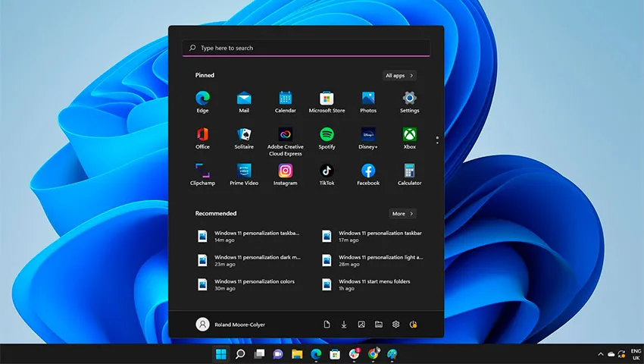The image size is (644, 364).
Task: Expand the All apps list
Action: click(x=399, y=75)
